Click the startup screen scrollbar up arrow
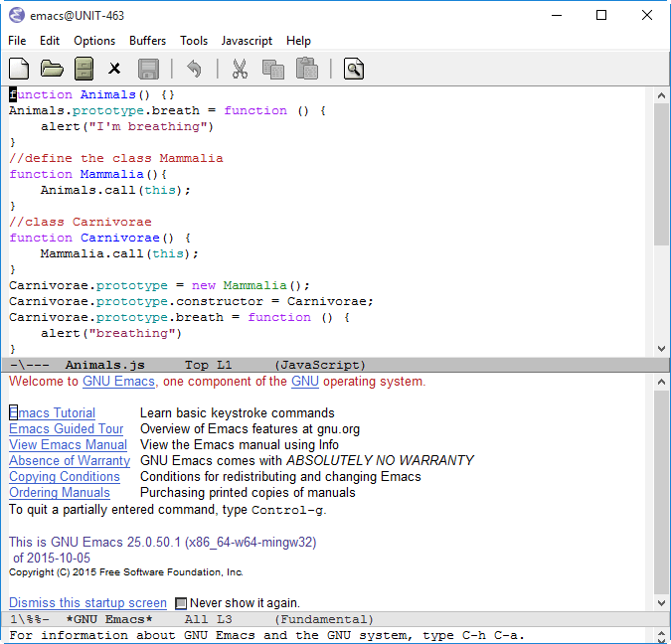 (x=661, y=382)
